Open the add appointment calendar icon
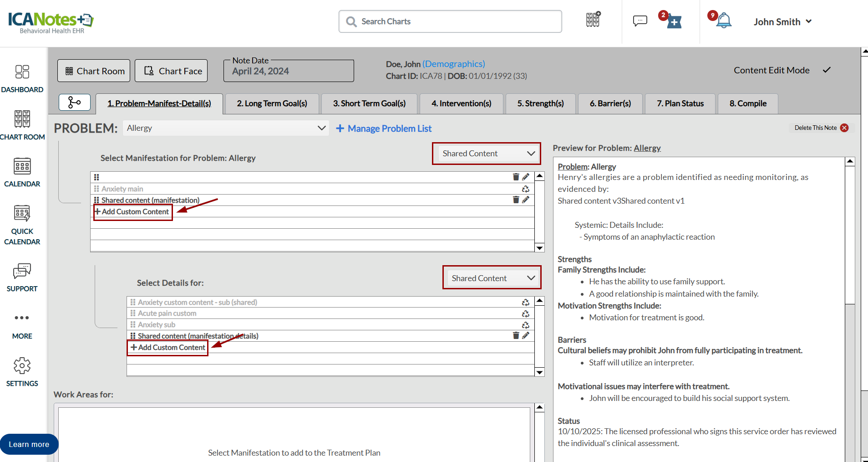Screen dimensions: 868x462 673,21
